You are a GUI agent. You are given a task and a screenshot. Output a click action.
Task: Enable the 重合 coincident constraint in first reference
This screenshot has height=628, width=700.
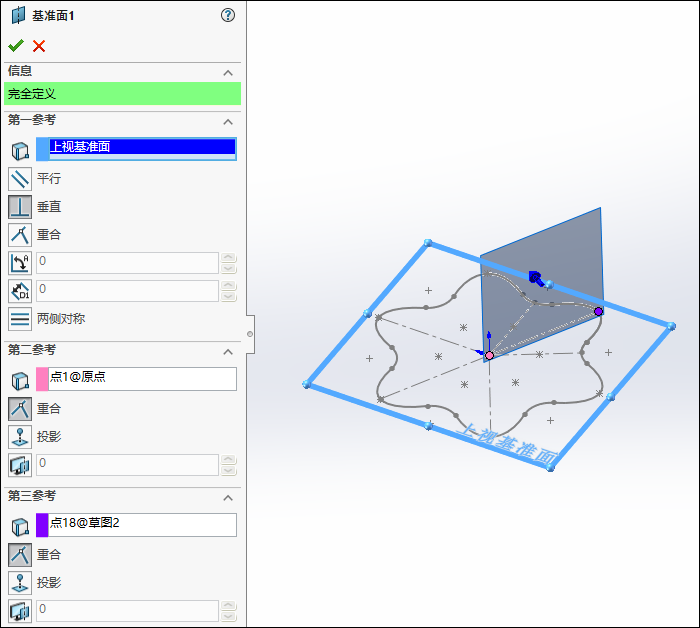click(20, 235)
